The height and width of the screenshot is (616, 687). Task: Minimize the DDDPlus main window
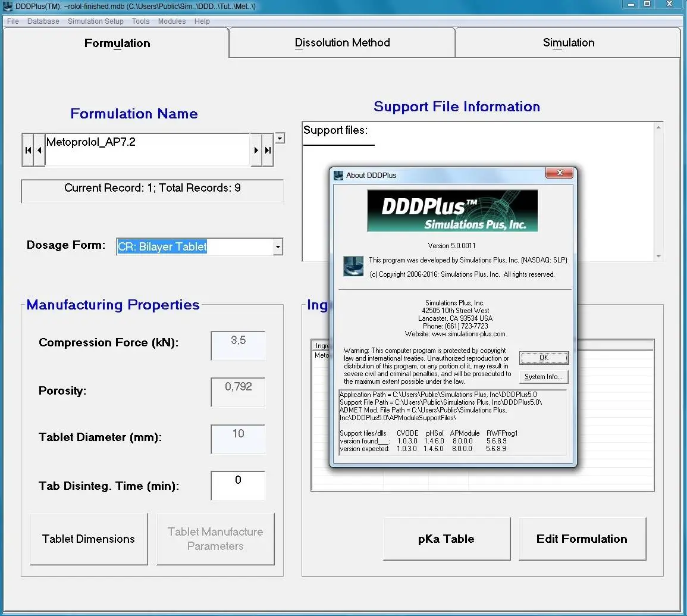coord(631,4)
